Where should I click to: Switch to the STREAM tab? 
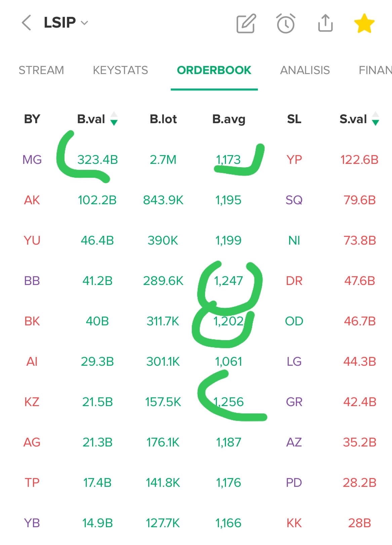tap(41, 70)
